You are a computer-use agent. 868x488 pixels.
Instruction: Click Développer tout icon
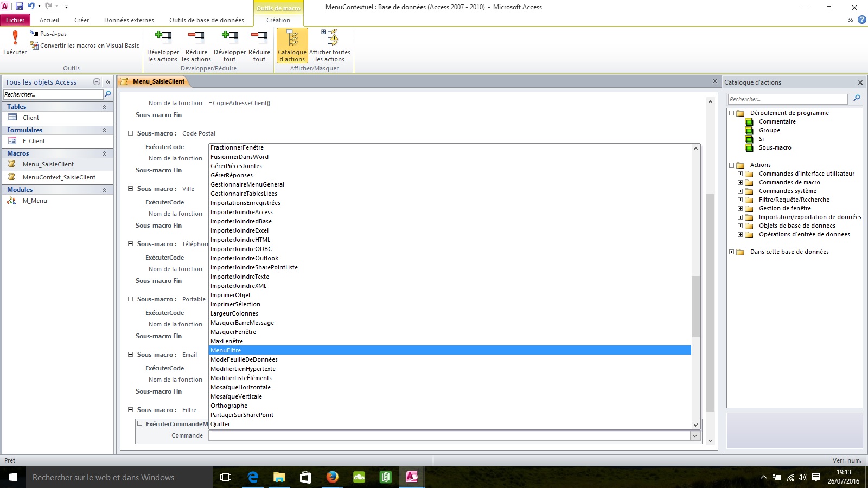pyautogui.click(x=229, y=46)
